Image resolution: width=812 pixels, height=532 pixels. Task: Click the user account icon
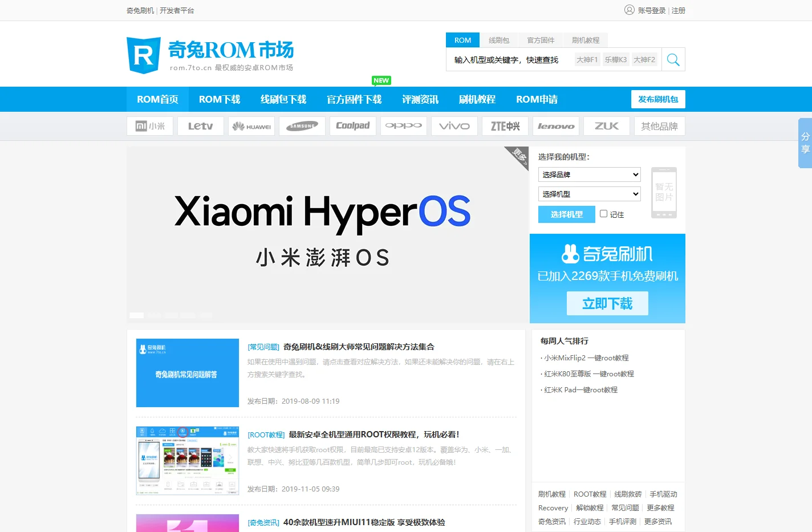click(x=630, y=10)
